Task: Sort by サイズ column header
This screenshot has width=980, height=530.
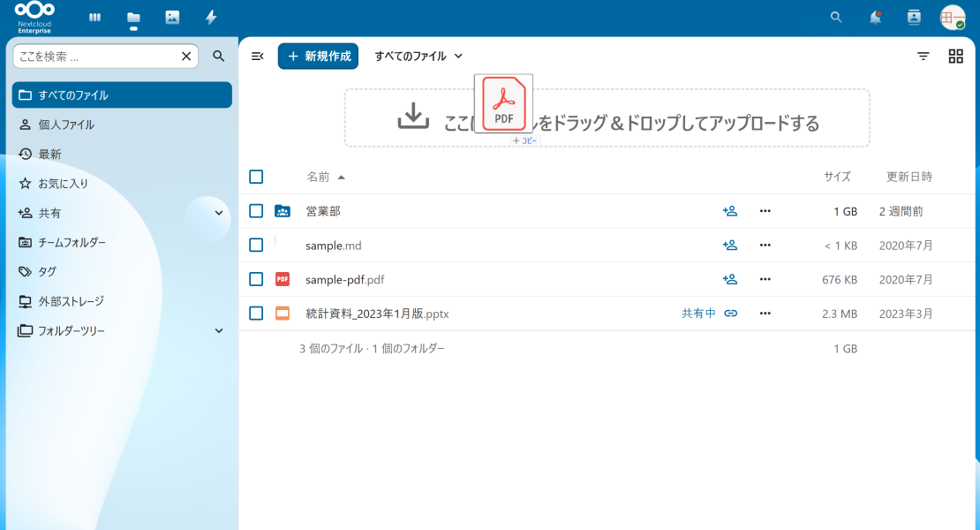Action: pos(837,177)
